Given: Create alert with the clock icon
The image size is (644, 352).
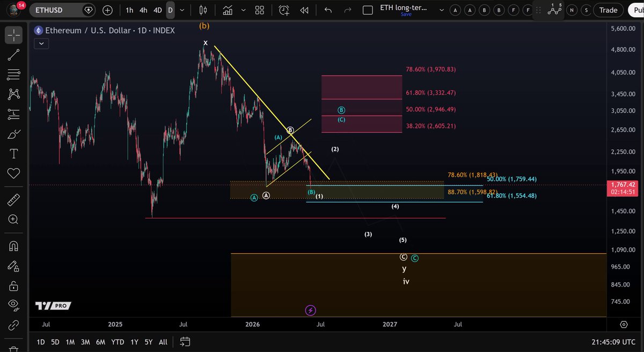Looking at the screenshot, I should (x=284, y=10).
